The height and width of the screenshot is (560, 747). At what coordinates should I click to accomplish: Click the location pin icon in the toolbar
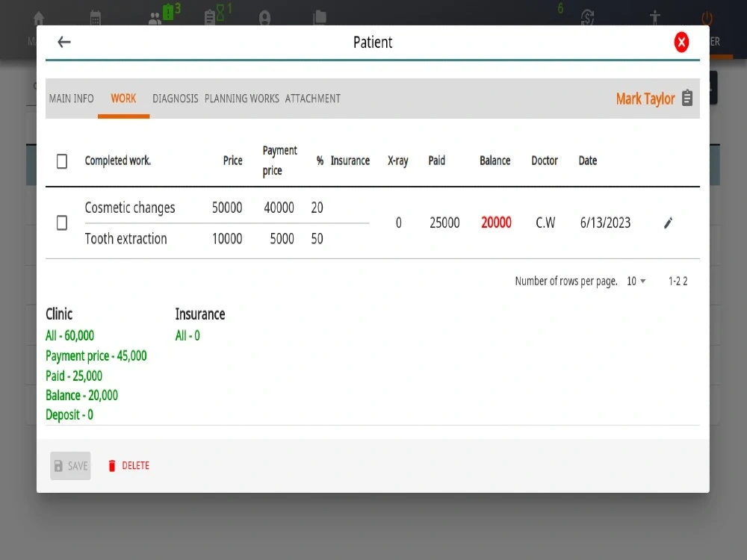(x=265, y=15)
